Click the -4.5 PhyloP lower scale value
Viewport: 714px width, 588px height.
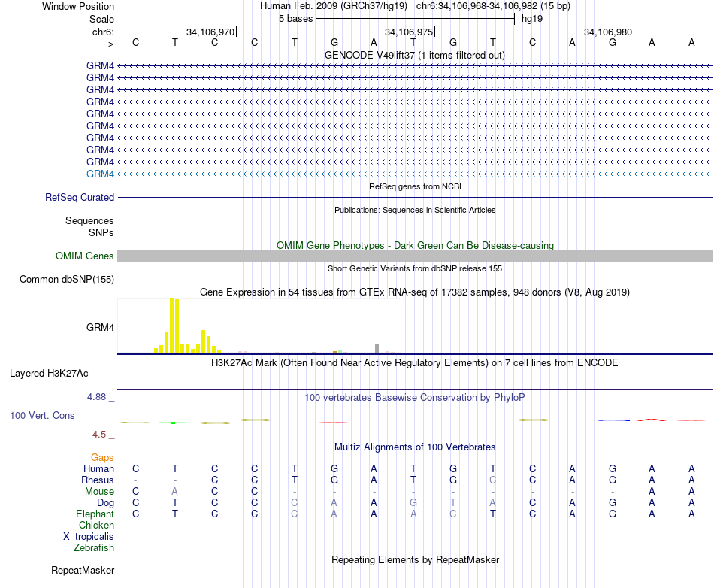pos(98,435)
